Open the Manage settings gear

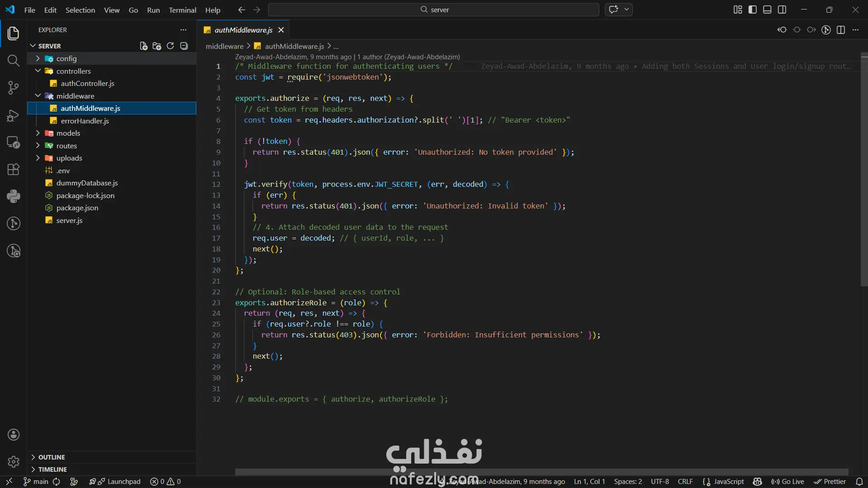13,462
